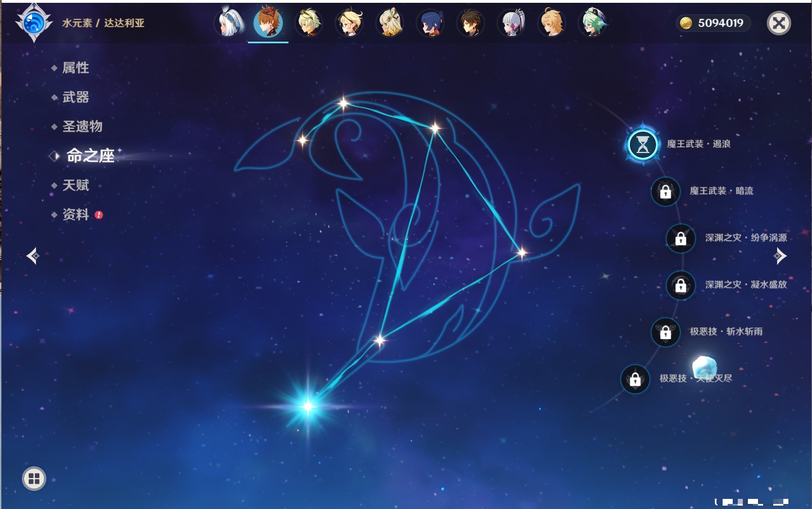Click the lock icon beside 极恶技·斩水斩雨

[665, 332]
